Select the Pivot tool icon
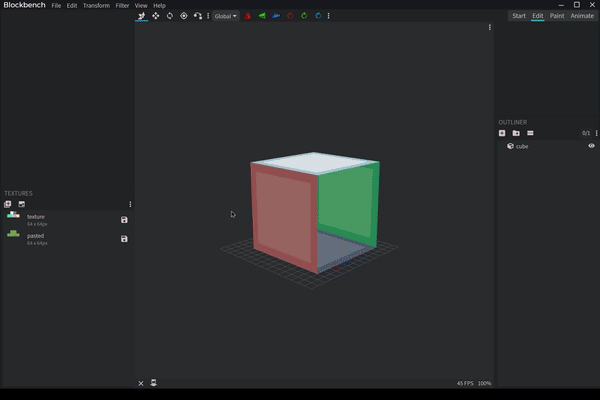The width and height of the screenshot is (600, 400). (x=184, y=16)
